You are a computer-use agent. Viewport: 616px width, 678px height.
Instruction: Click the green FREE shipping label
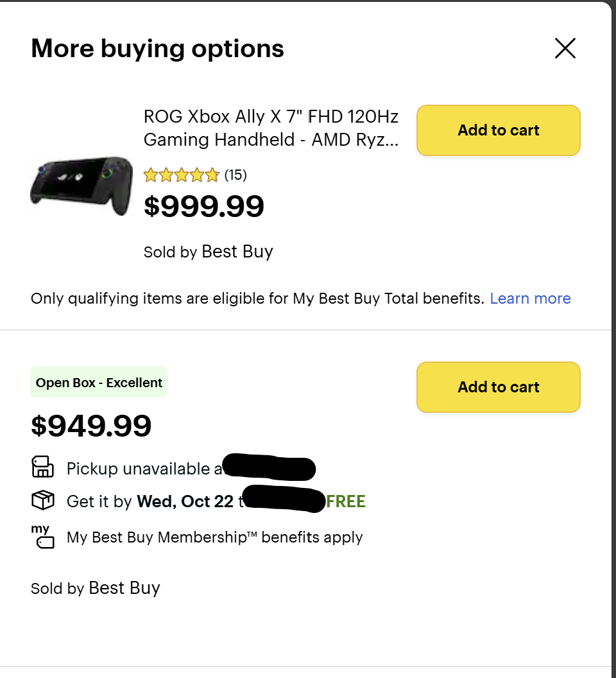tap(346, 501)
